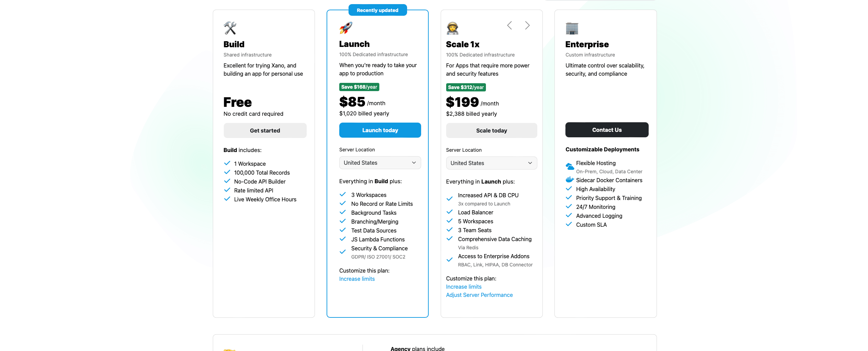Click the Save $168/year badge
The image size is (868, 351).
pyautogui.click(x=359, y=87)
